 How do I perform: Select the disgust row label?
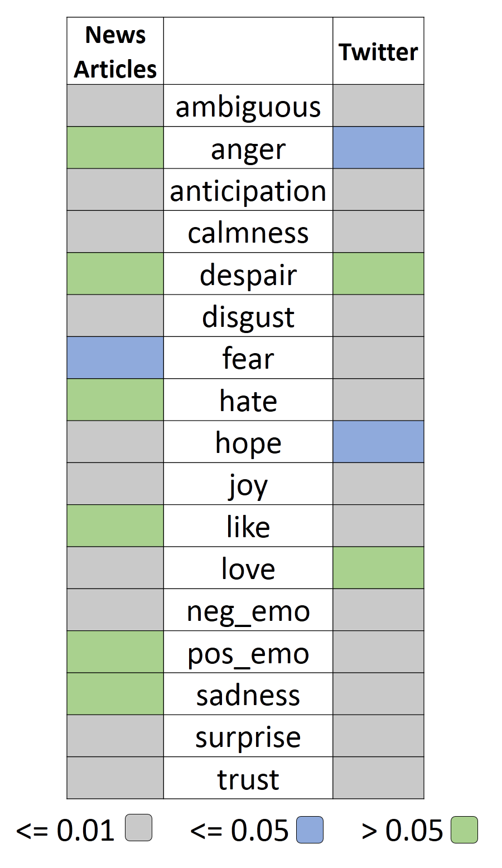click(x=248, y=316)
